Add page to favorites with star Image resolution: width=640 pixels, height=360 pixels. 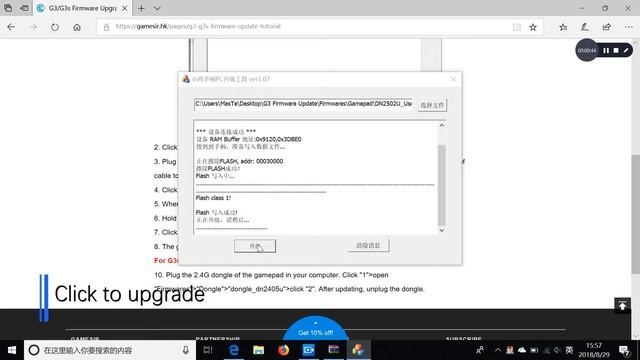[x=533, y=27]
